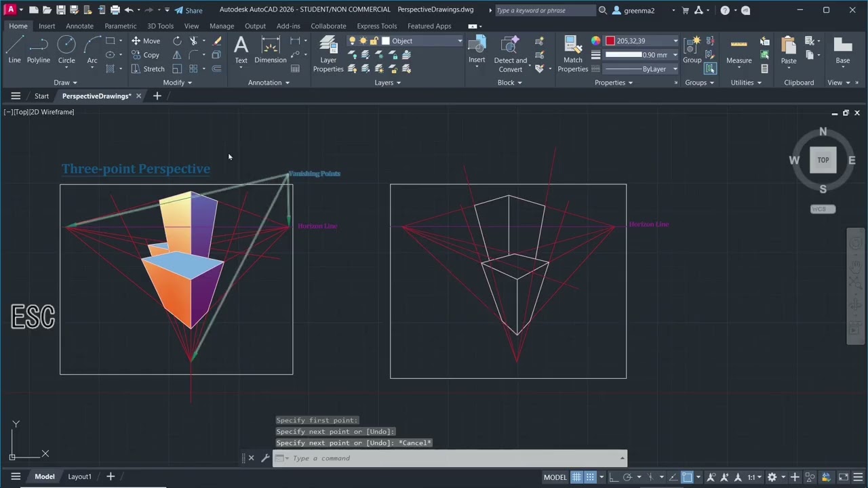Toggle object snap in status bar
The width and height of the screenshot is (868, 488).
687,477
